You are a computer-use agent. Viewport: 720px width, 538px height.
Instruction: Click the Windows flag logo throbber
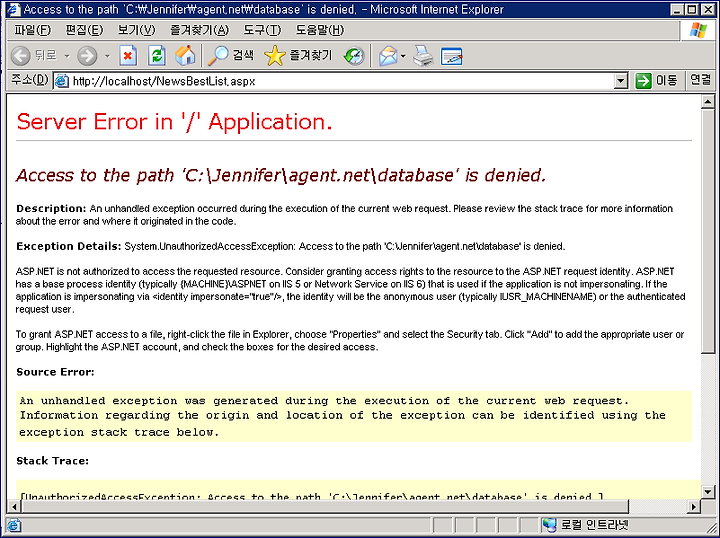pos(698,30)
